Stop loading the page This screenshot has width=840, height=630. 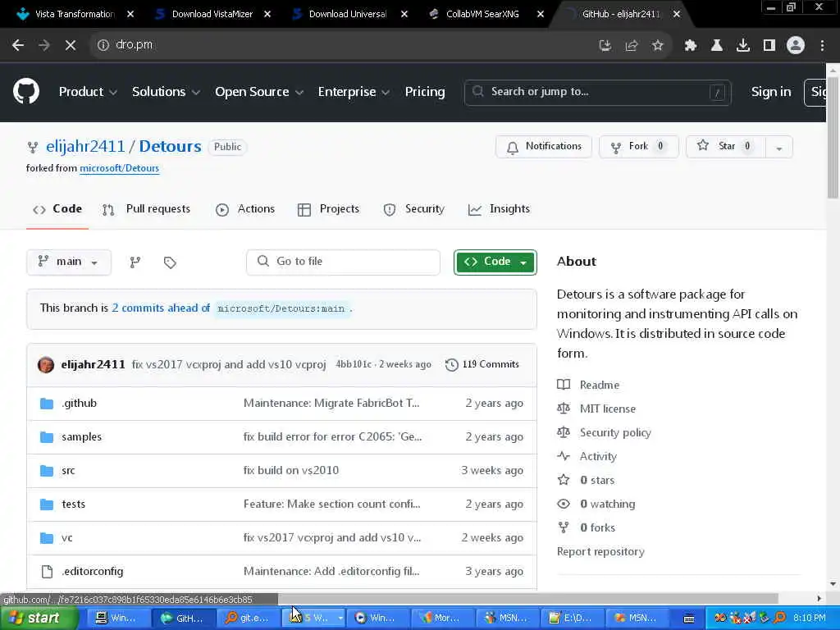tap(71, 45)
